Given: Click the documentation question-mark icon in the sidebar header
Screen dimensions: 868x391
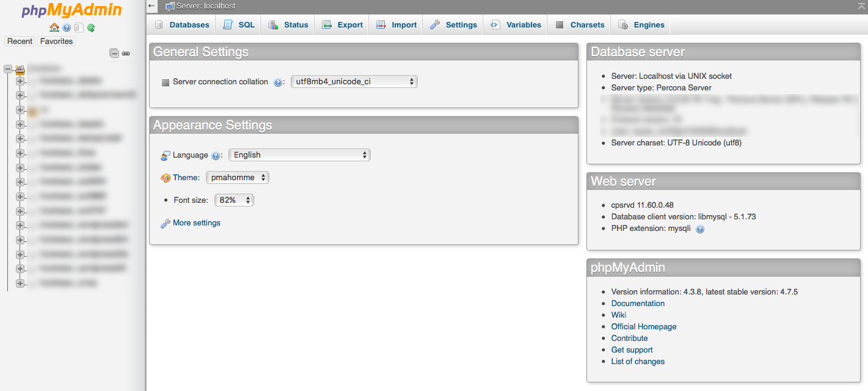Looking at the screenshot, I should [x=66, y=27].
